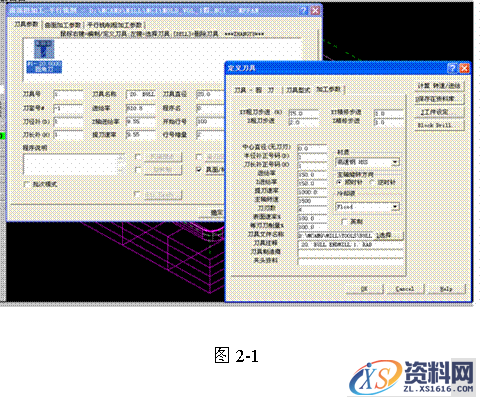Open the 刀具 - 圆鼻刀 tab

254,90
